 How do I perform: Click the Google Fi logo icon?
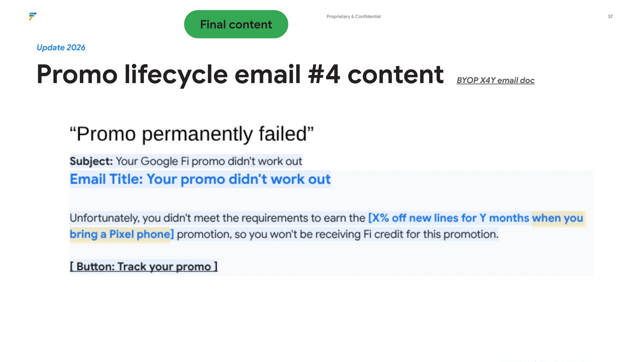click(x=33, y=16)
